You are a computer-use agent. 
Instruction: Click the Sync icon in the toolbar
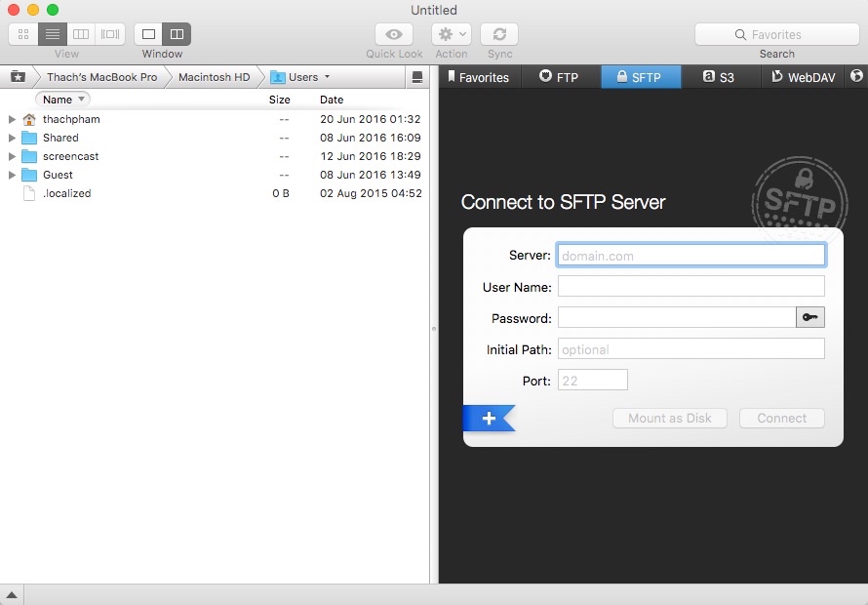tap(499, 33)
